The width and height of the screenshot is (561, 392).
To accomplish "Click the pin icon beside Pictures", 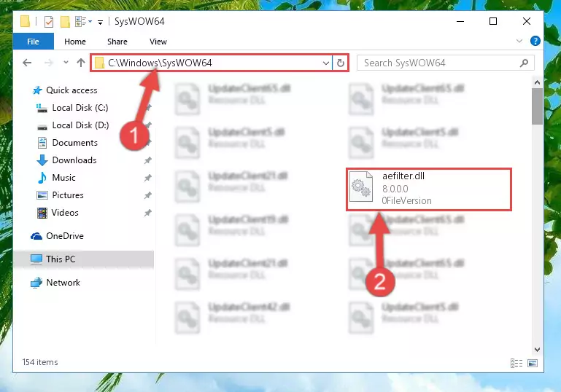I will pos(147,195).
